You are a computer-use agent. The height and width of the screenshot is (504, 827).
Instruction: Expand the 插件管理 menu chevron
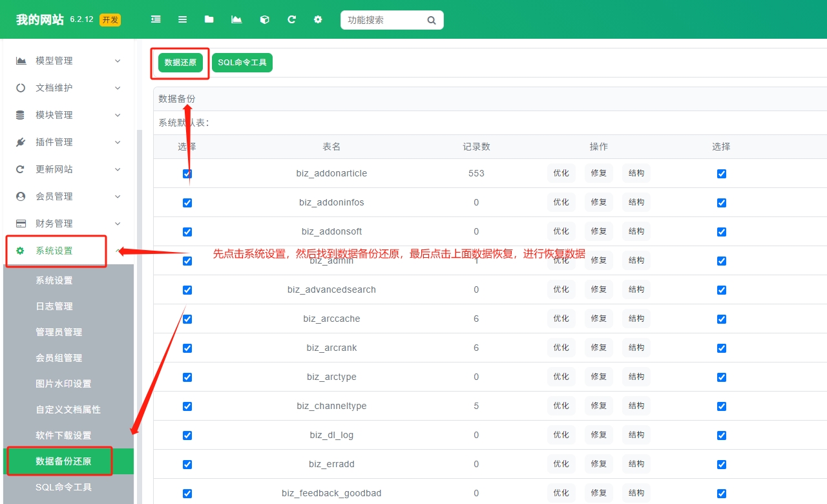[118, 142]
